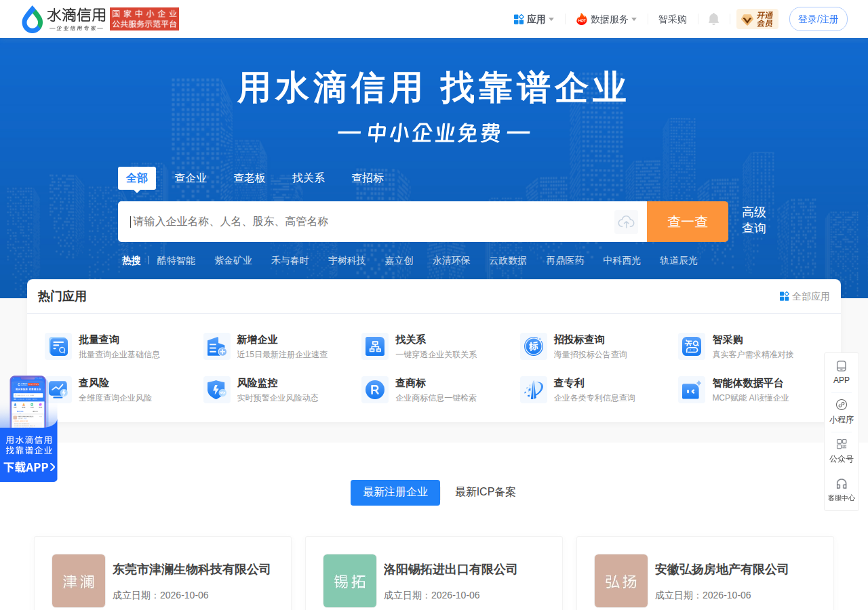Screen dimensions: 868x610
Task: Open 东莞市津澜生物科技有限公司 company card
Action: point(163,573)
